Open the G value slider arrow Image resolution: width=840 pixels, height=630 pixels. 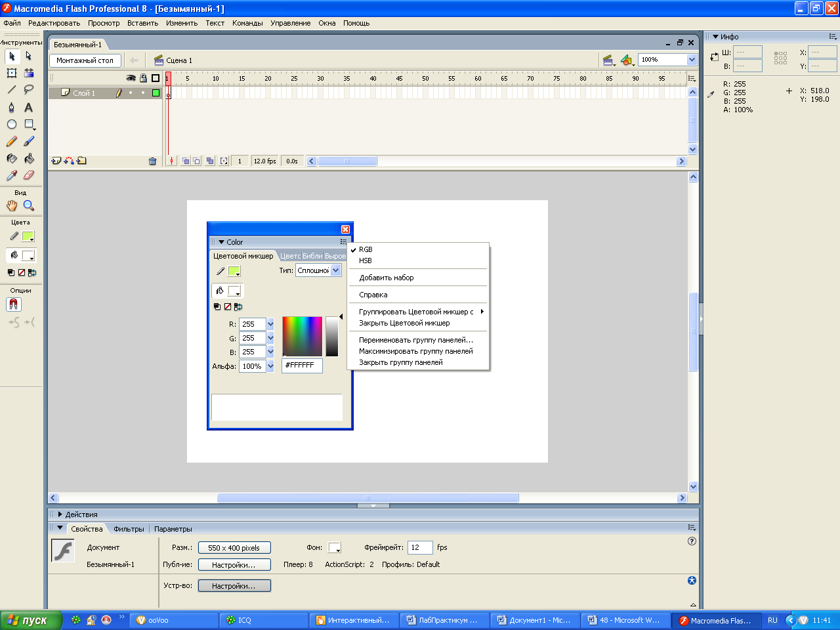click(270, 338)
